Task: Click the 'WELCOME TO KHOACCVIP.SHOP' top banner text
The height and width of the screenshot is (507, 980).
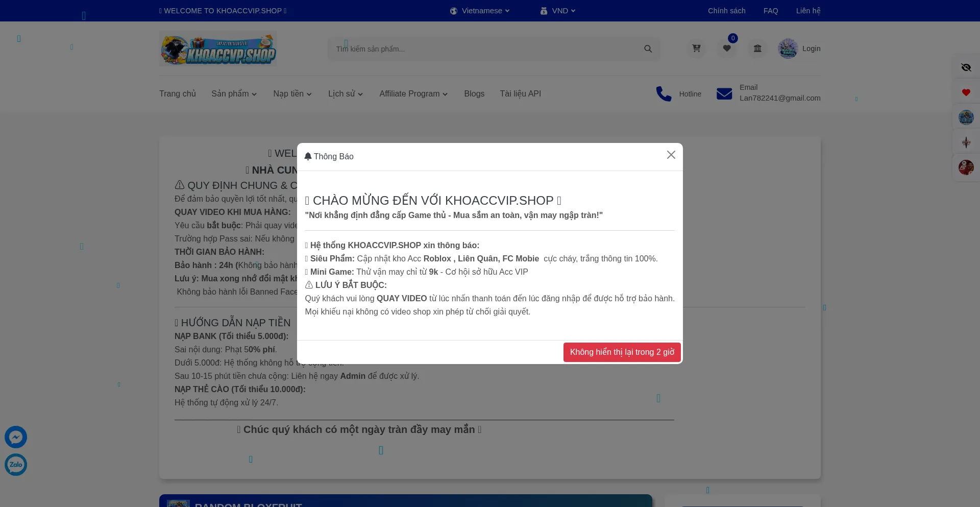Action: coord(223,11)
